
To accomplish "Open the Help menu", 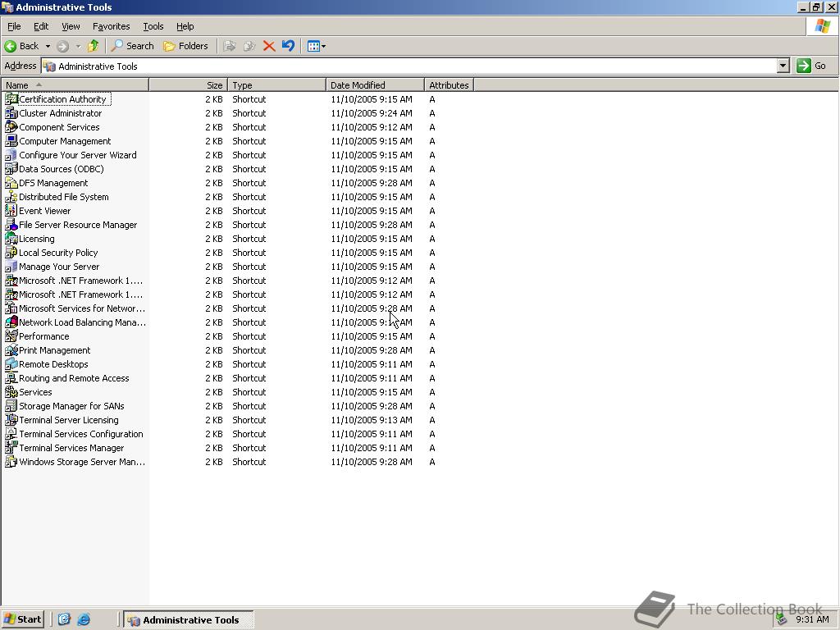I will point(185,26).
